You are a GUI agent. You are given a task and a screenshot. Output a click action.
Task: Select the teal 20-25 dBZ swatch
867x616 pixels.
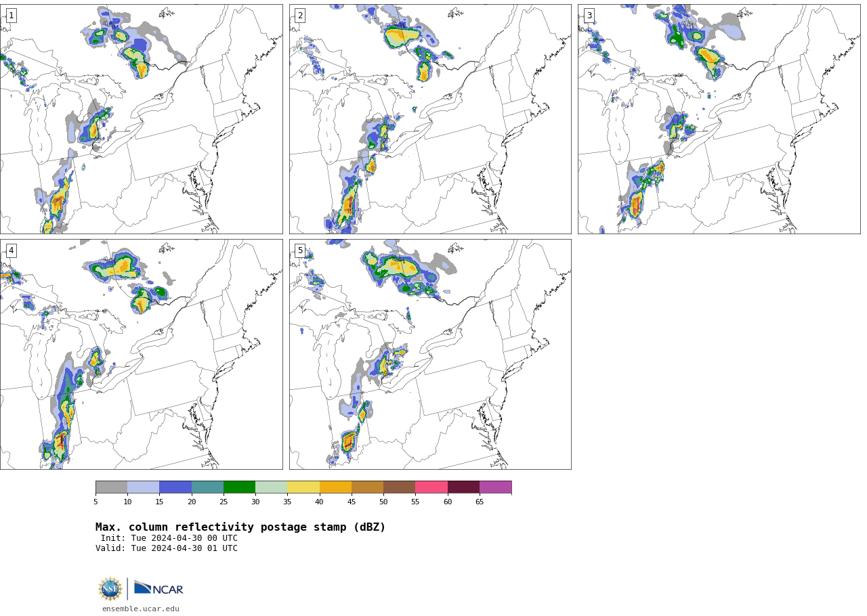[x=207, y=487]
